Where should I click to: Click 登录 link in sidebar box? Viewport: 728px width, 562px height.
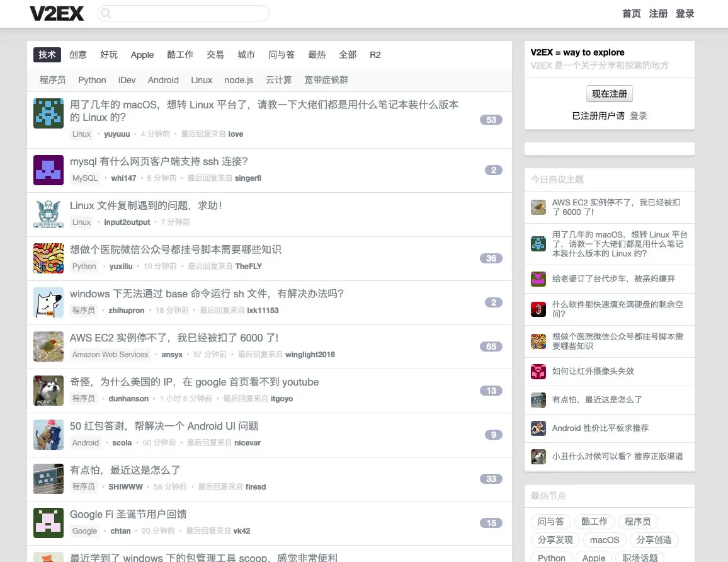coord(639,116)
